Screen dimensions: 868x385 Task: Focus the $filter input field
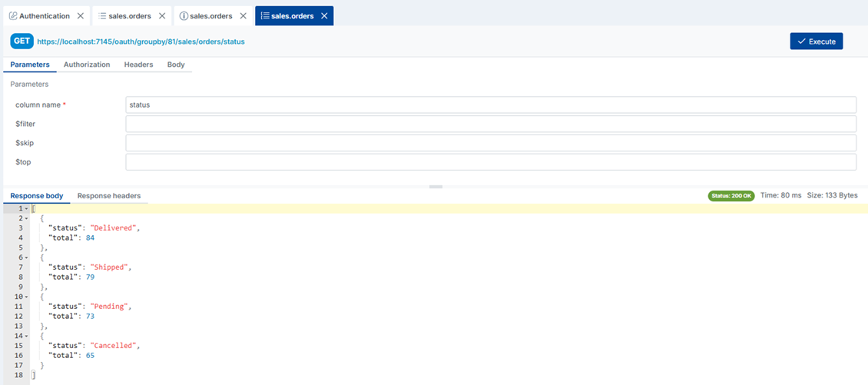(x=490, y=124)
